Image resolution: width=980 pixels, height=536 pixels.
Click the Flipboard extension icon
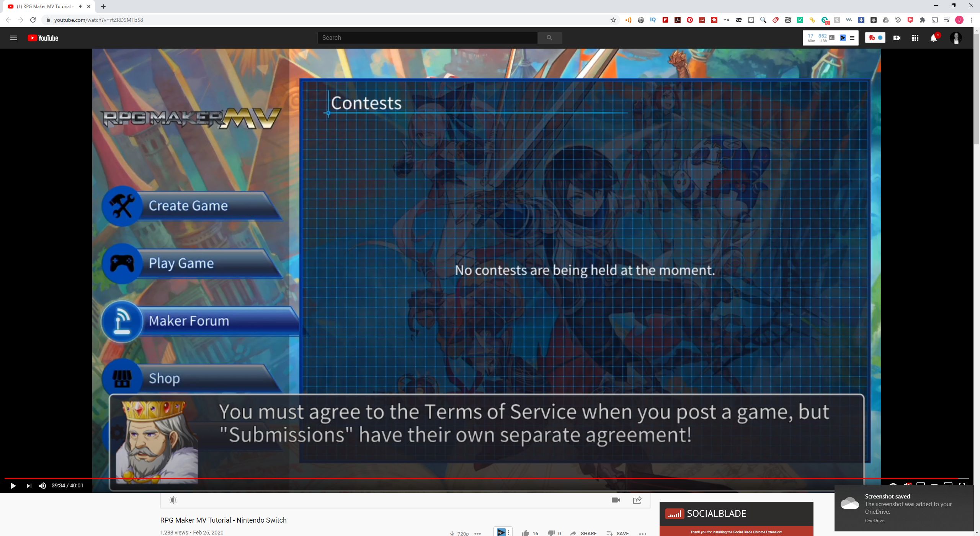pyautogui.click(x=665, y=20)
